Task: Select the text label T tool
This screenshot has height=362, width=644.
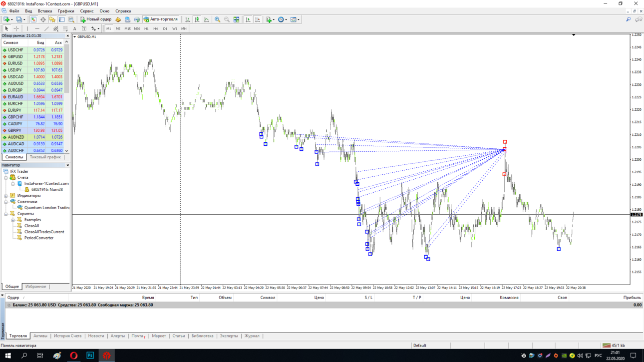Action: (84, 28)
